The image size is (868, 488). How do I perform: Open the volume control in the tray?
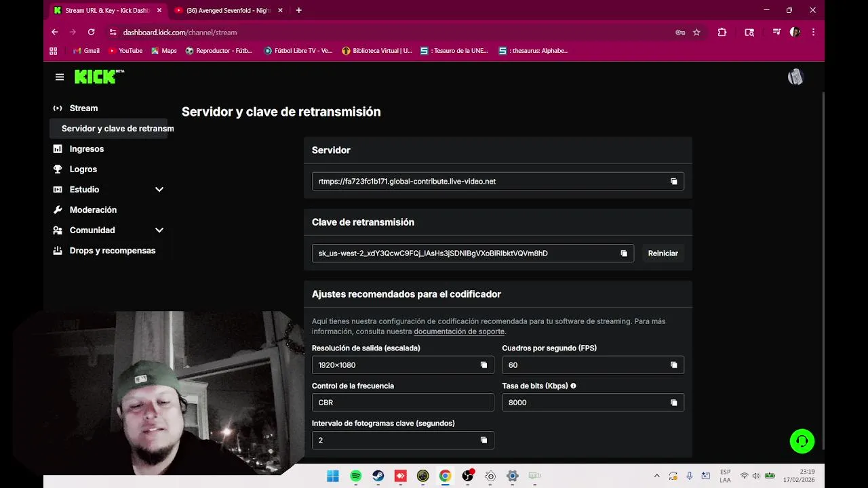tap(756, 476)
